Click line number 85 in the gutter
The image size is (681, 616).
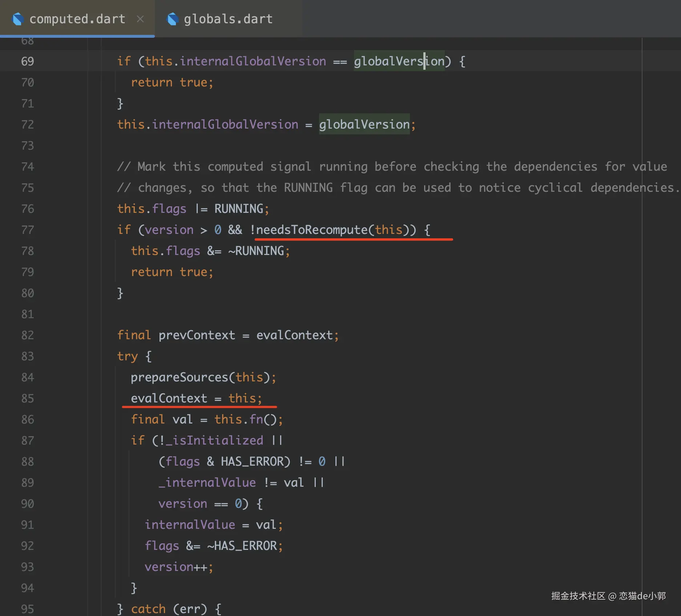tap(28, 398)
